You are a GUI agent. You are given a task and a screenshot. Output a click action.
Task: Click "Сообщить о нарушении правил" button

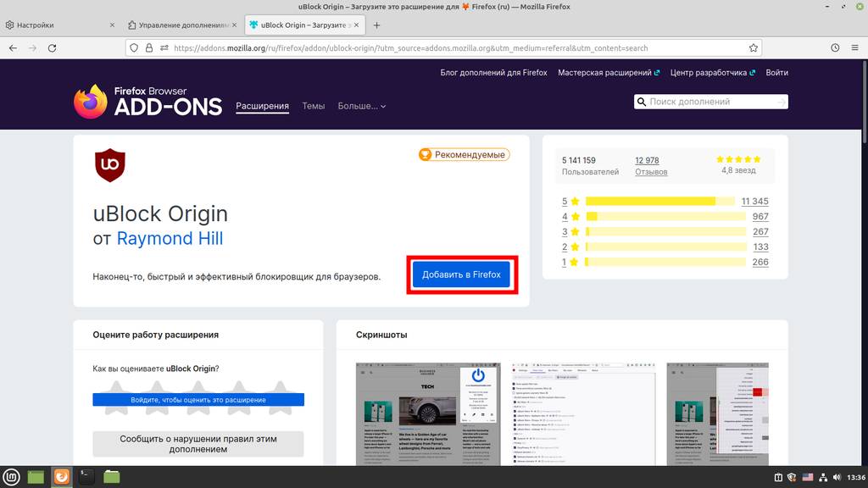click(x=198, y=444)
